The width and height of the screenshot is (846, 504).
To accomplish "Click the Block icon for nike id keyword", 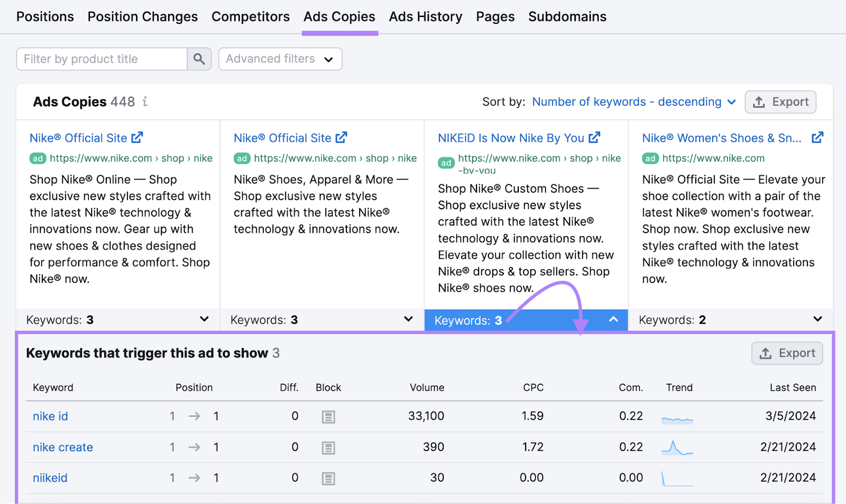I will 328,416.
